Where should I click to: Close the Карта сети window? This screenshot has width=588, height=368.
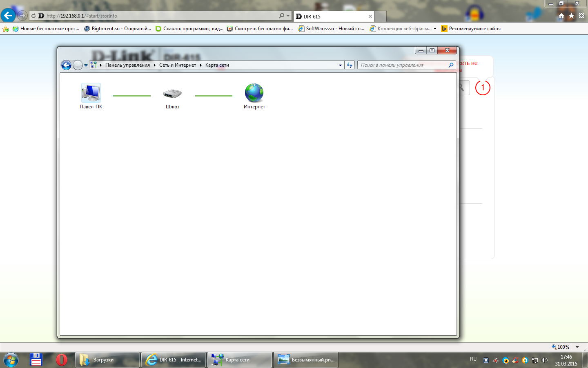[448, 50]
